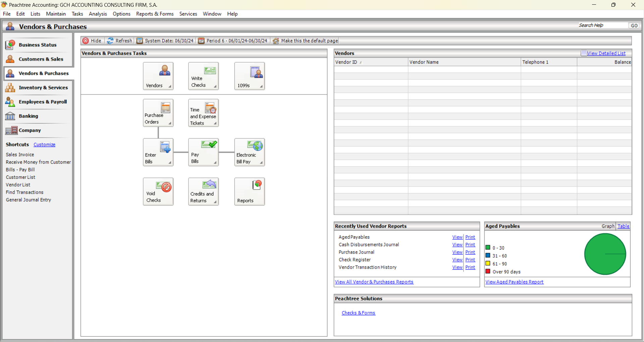Go to Company page

(38, 130)
